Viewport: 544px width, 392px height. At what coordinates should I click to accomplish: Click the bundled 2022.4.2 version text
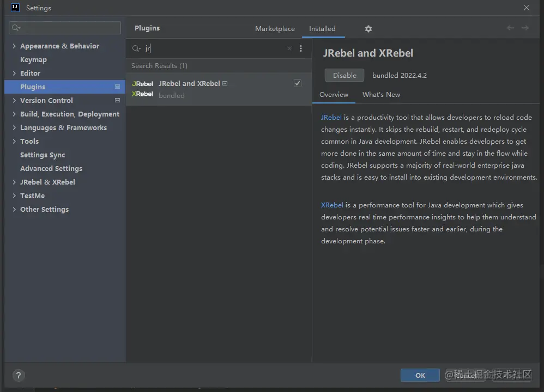click(x=400, y=76)
